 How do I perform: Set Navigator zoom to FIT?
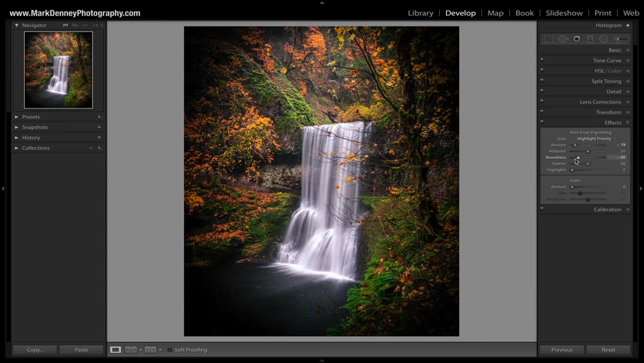click(x=65, y=25)
